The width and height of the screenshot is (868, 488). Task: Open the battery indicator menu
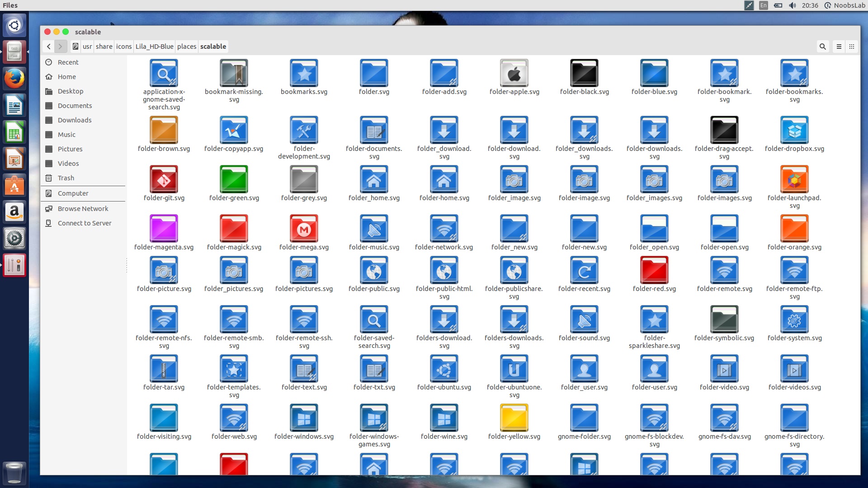[778, 5]
